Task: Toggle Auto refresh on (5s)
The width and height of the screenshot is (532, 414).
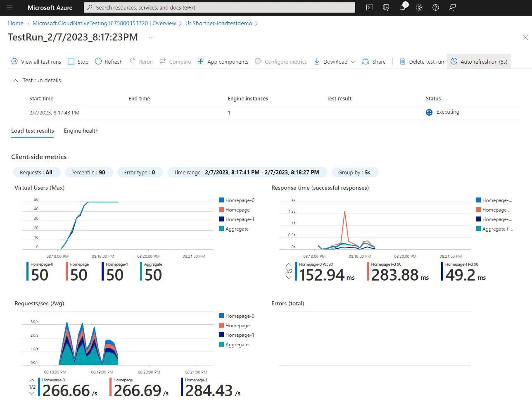Action: pyautogui.click(x=479, y=62)
